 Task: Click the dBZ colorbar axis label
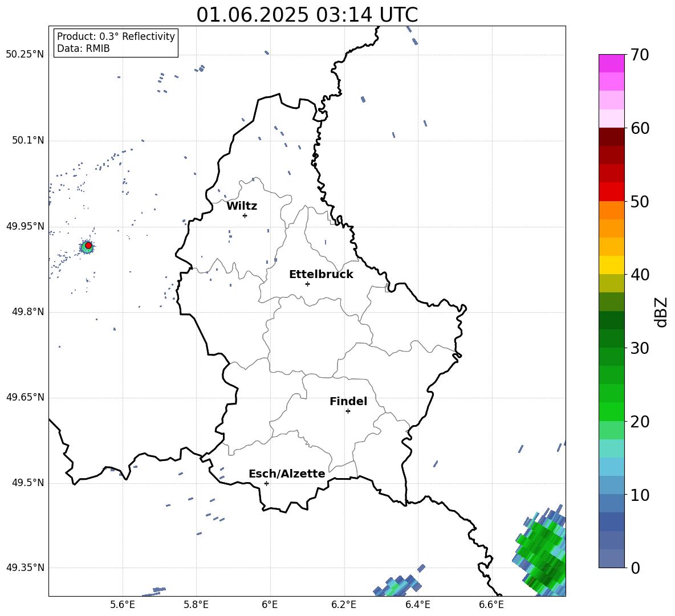pyautogui.click(x=661, y=312)
